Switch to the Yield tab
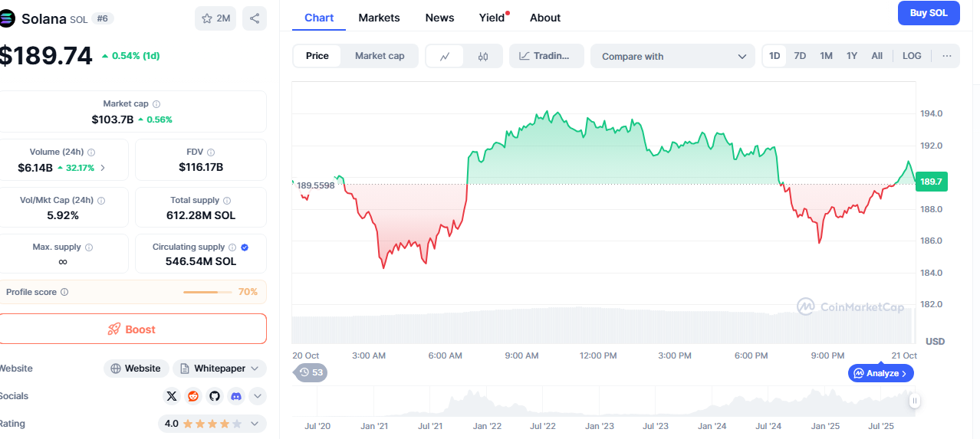Image resolution: width=980 pixels, height=439 pixels. pos(492,18)
